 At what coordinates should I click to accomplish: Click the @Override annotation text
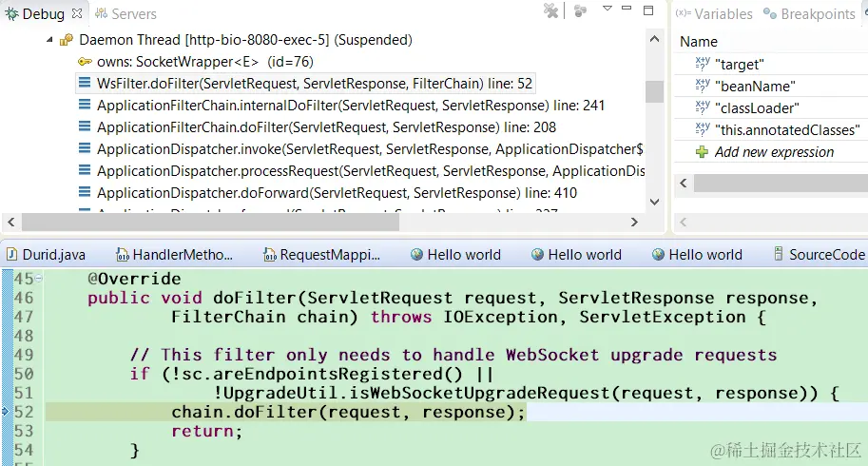point(134,279)
